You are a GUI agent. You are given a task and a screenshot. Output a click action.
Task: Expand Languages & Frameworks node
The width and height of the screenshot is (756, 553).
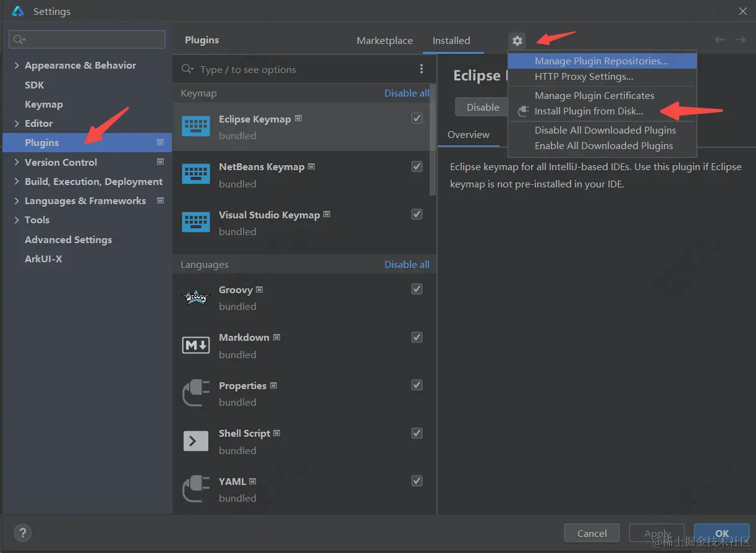[x=17, y=201]
